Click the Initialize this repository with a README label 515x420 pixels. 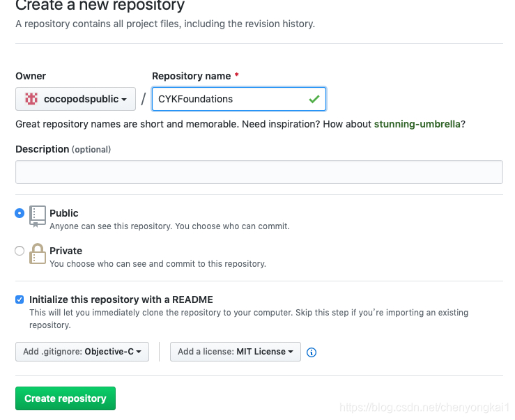(x=121, y=300)
